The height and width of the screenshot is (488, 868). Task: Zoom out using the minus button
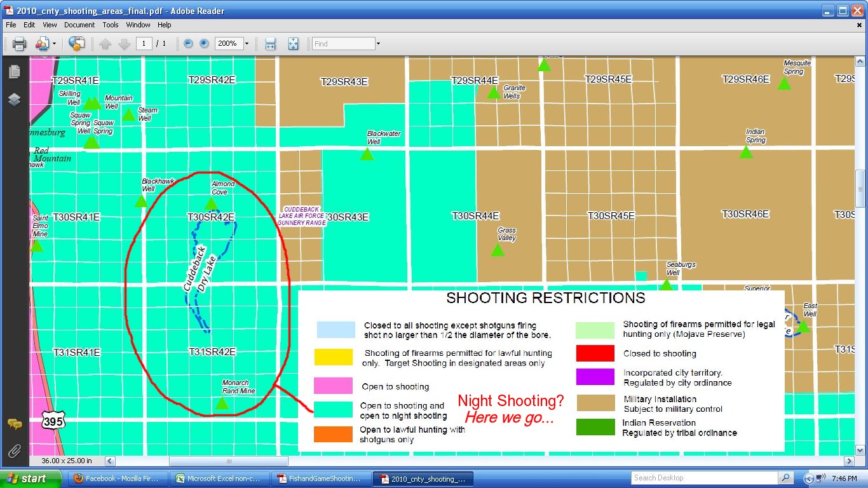pos(188,44)
